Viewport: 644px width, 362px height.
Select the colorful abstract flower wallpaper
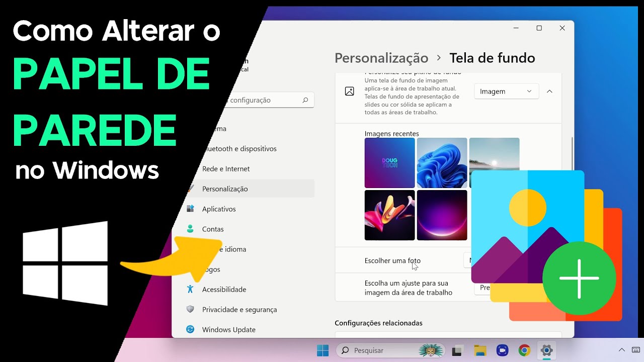pyautogui.click(x=390, y=215)
